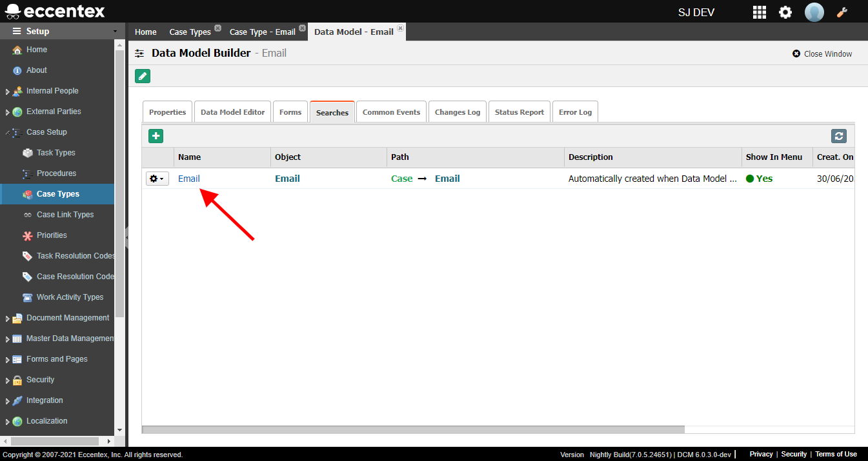Add a new search with green plus
868x461 pixels.
click(156, 136)
